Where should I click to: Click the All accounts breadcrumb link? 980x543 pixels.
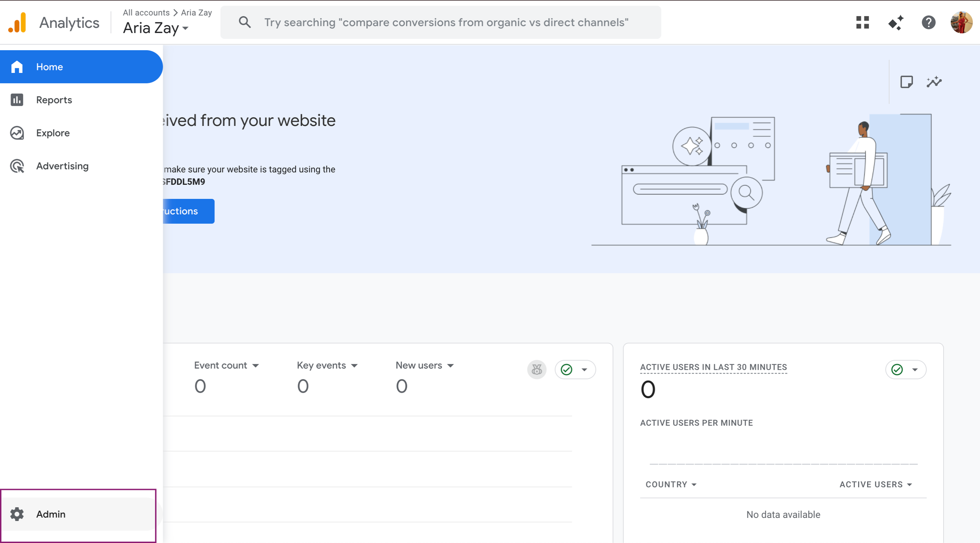coord(146,13)
